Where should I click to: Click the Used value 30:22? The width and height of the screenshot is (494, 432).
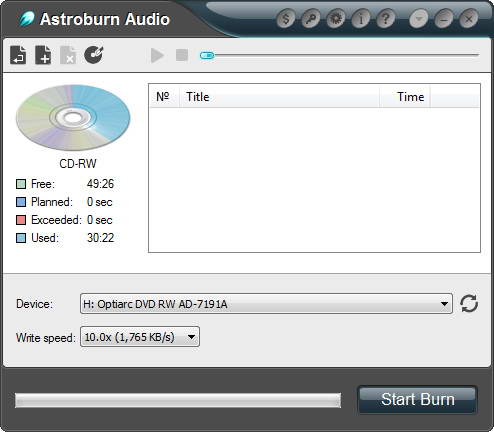(100, 238)
